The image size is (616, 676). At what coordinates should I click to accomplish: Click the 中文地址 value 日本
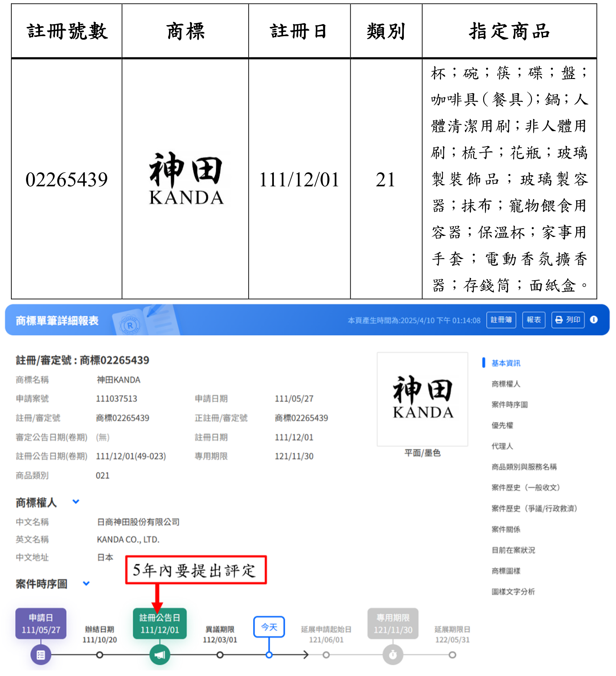pos(105,557)
